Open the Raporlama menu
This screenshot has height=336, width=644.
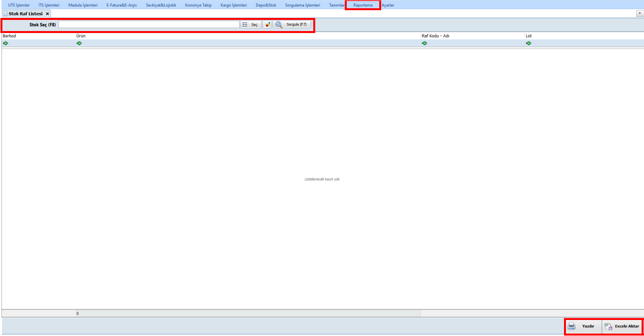point(363,5)
